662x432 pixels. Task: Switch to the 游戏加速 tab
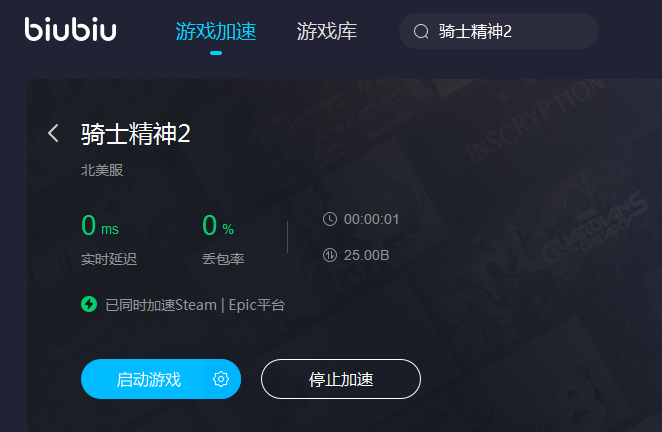pos(216,31)
